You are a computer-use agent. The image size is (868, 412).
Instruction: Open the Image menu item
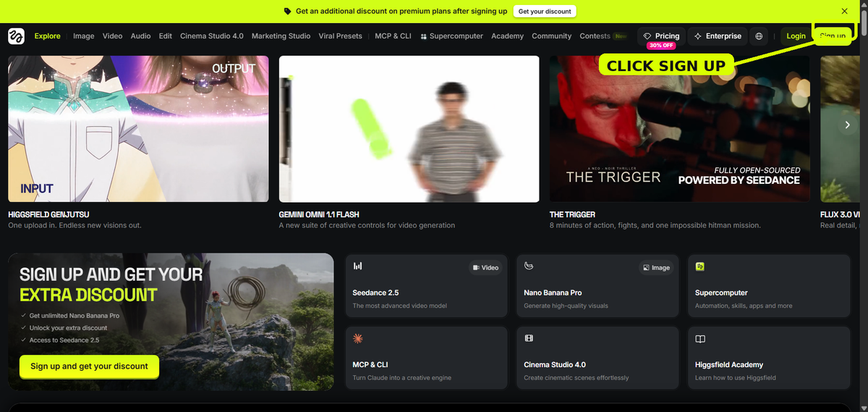pos(84,36)
